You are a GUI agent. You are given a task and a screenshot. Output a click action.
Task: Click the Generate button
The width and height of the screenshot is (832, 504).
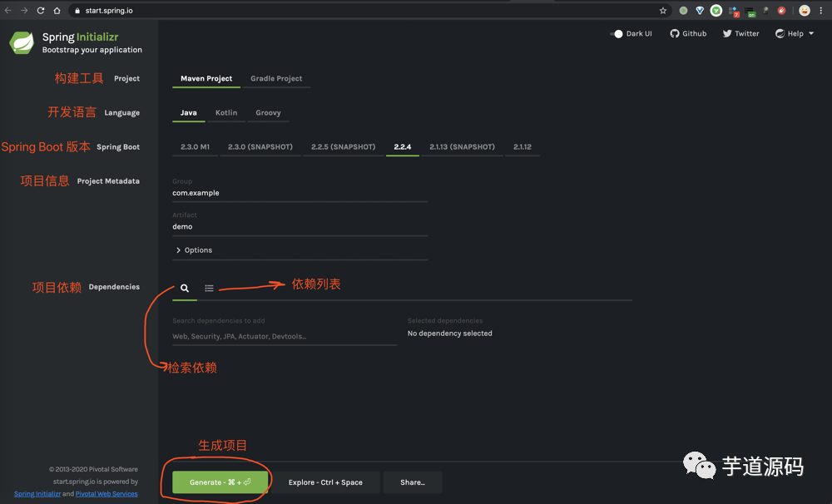point(220,482)
